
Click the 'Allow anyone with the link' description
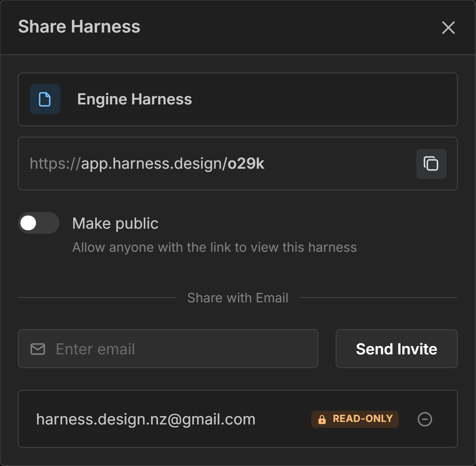point(214,247)
